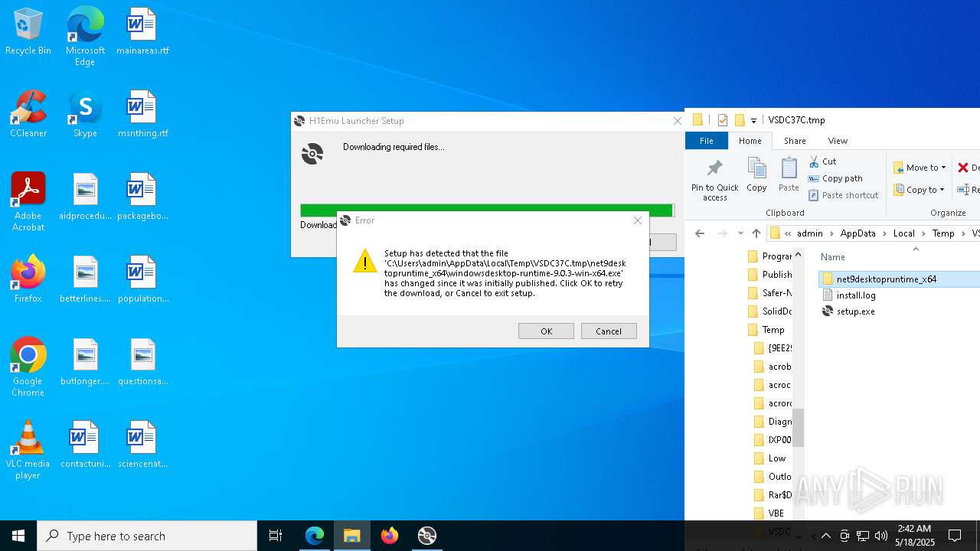This screenshot has height=551, width=980.
Task: Select msnthing.rtf desktop file
Action: [142, 114]
